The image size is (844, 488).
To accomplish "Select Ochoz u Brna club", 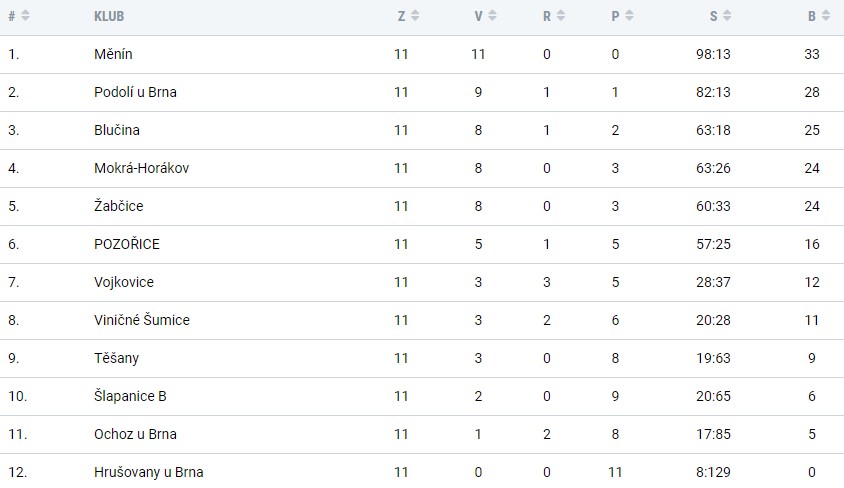I will click(135, 434).
